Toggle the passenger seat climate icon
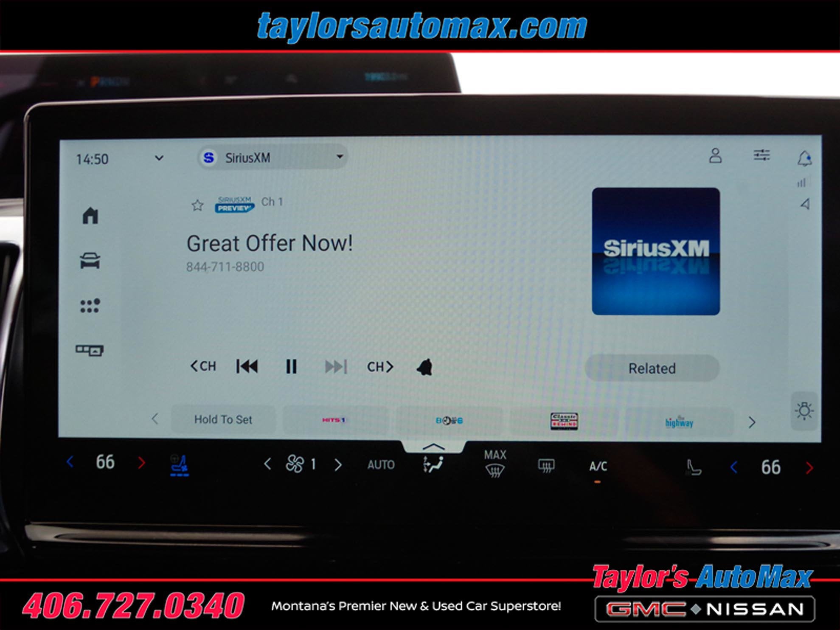The image size is (840, 630). 694,467
